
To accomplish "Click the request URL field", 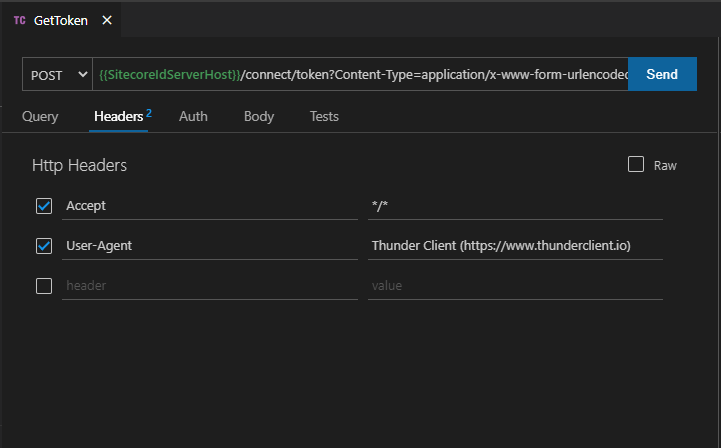I will click(360, 75).
